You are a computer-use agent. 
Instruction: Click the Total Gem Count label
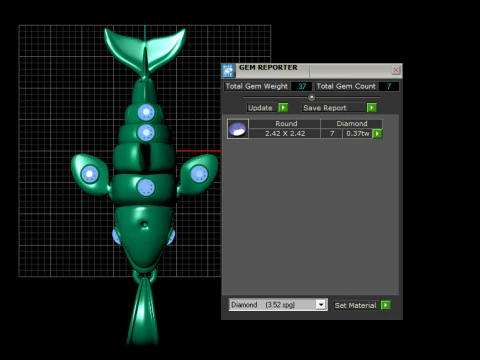tap(346, 86)
